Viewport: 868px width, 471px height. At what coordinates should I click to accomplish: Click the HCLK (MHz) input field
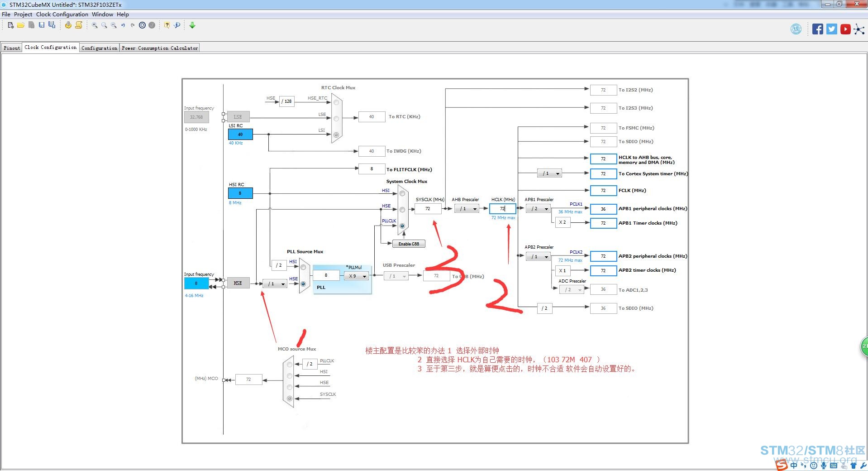pos(502,209)
